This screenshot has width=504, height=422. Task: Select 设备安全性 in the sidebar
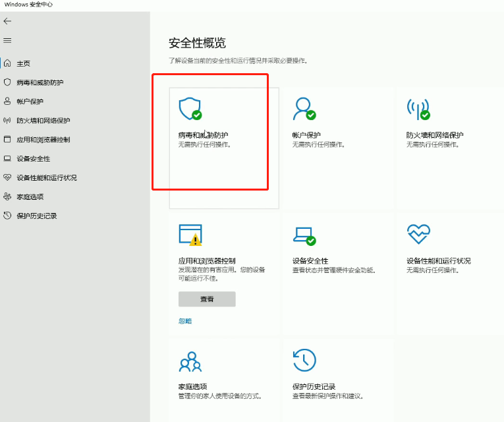34,158
